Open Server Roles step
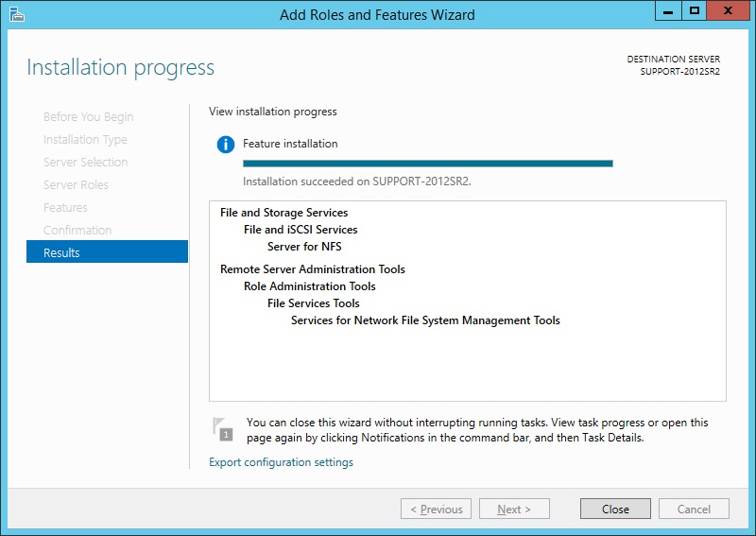 tap(76, 185)
